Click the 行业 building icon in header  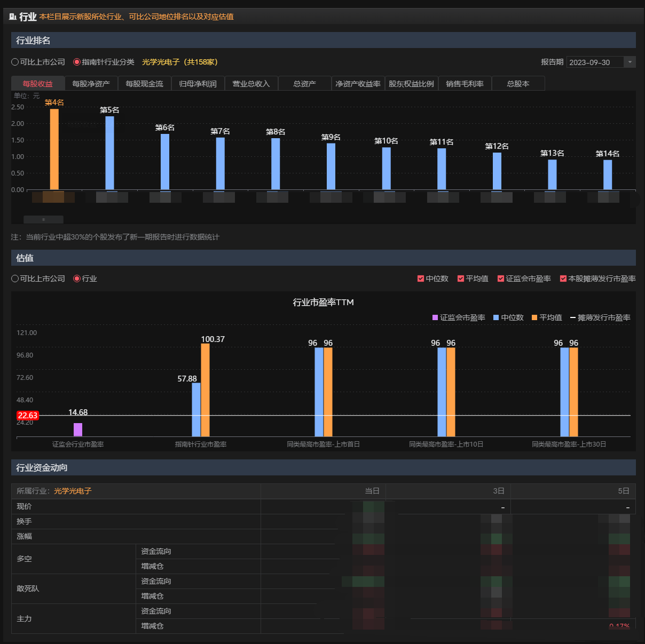tap(13, 17)
